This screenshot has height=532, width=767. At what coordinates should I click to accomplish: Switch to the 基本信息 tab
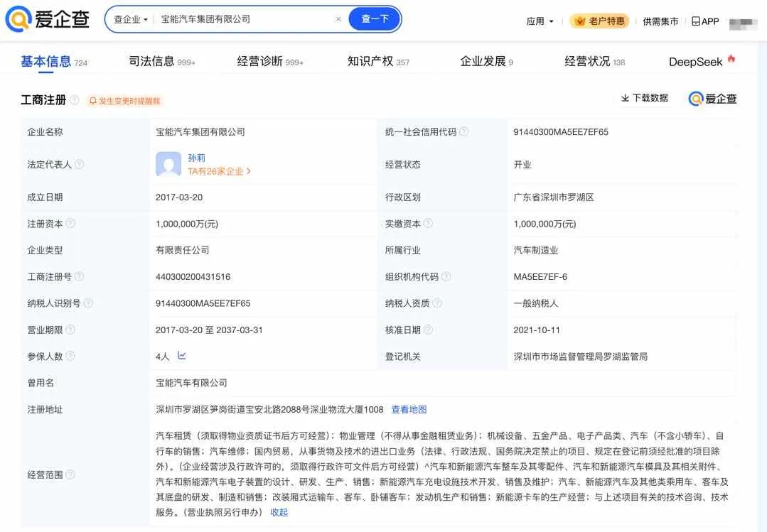[54, 62]
